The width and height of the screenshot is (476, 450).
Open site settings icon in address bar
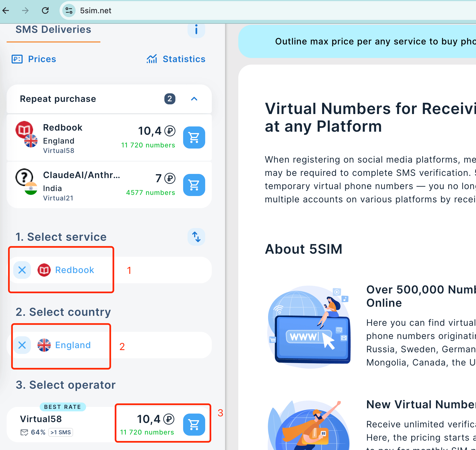pyautogui.click(x=69, y=10)
